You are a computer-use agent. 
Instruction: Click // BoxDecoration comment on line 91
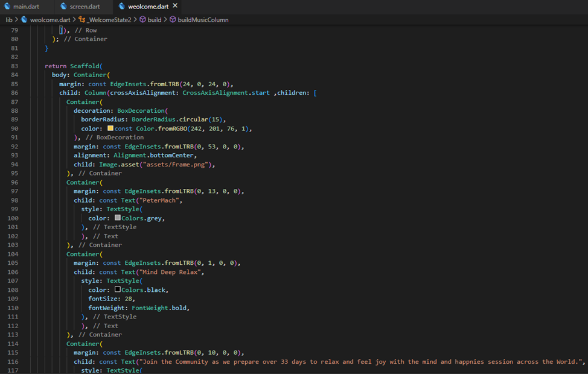pyautogui.click(x=115, y=138)
